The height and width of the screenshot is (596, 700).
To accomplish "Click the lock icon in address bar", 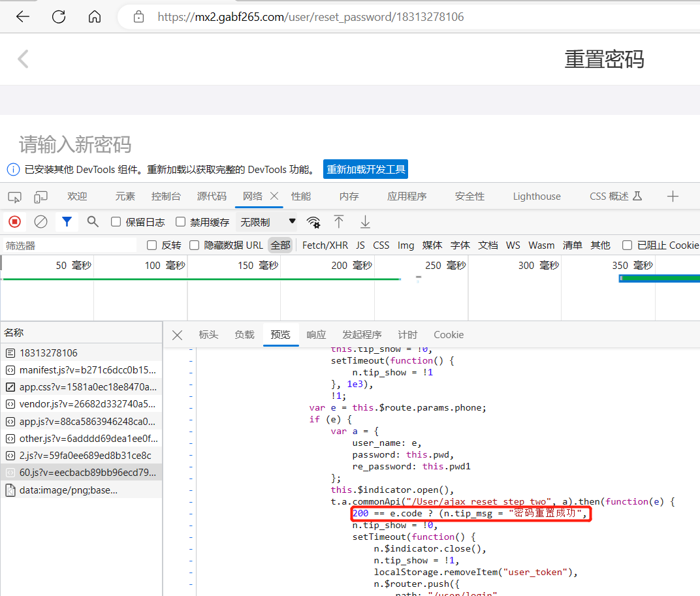I will 138,17.
